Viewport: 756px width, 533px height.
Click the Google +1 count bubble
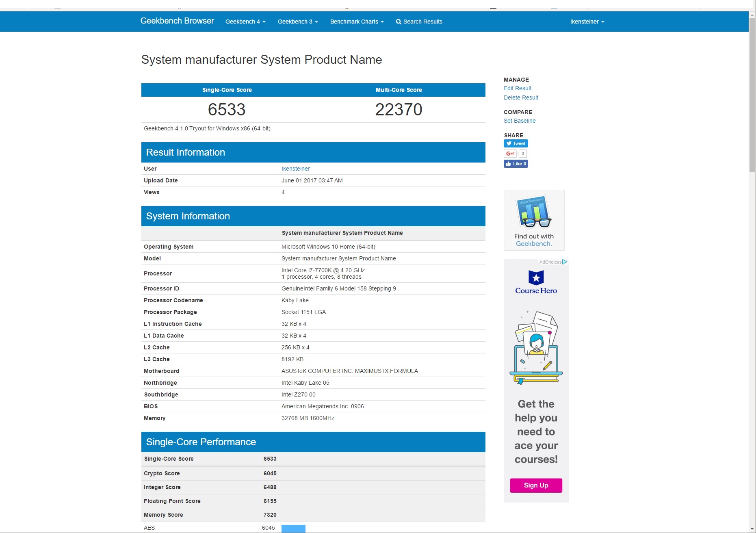click(x=523, y=154)
